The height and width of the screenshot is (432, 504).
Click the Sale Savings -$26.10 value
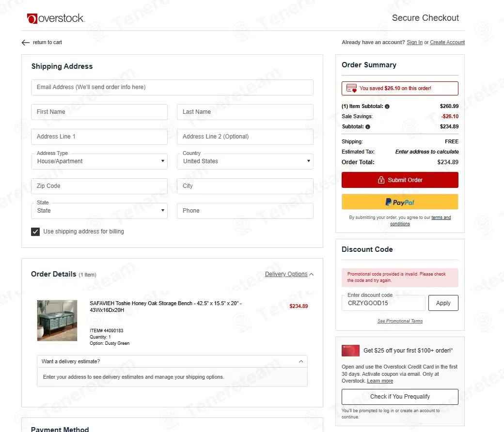click(x=450, y=117)
